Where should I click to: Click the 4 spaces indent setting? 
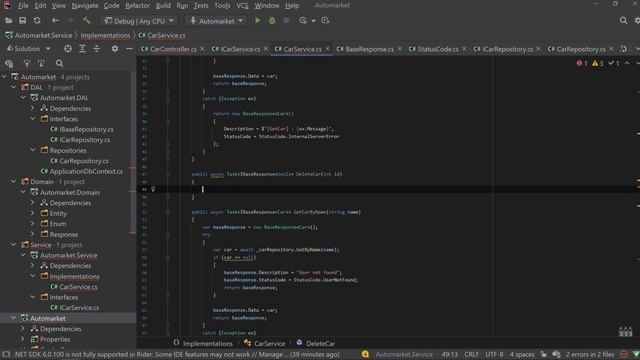point(522,354)
